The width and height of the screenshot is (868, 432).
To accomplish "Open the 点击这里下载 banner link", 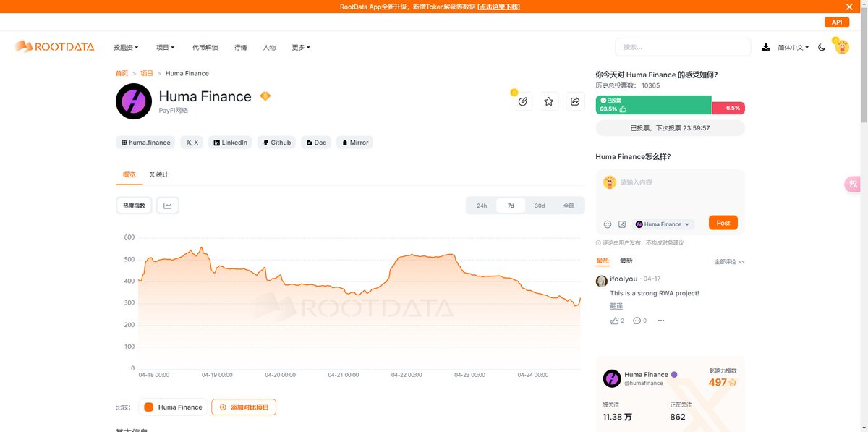I will (498, 7).
